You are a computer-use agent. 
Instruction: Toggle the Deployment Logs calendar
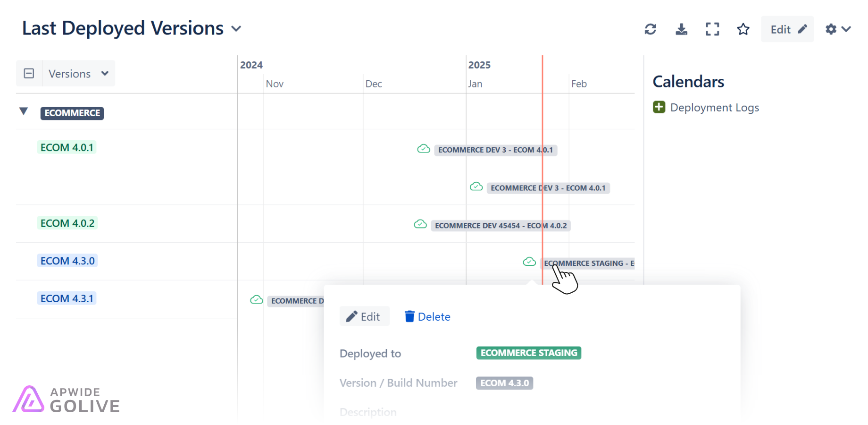tap(659, 108)
